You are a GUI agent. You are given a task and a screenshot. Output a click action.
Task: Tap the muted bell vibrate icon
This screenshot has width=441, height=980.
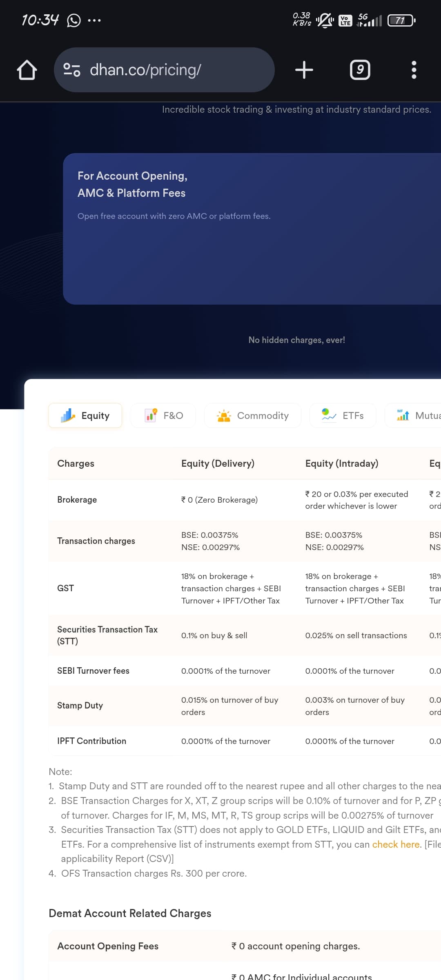tap(325, 20)
